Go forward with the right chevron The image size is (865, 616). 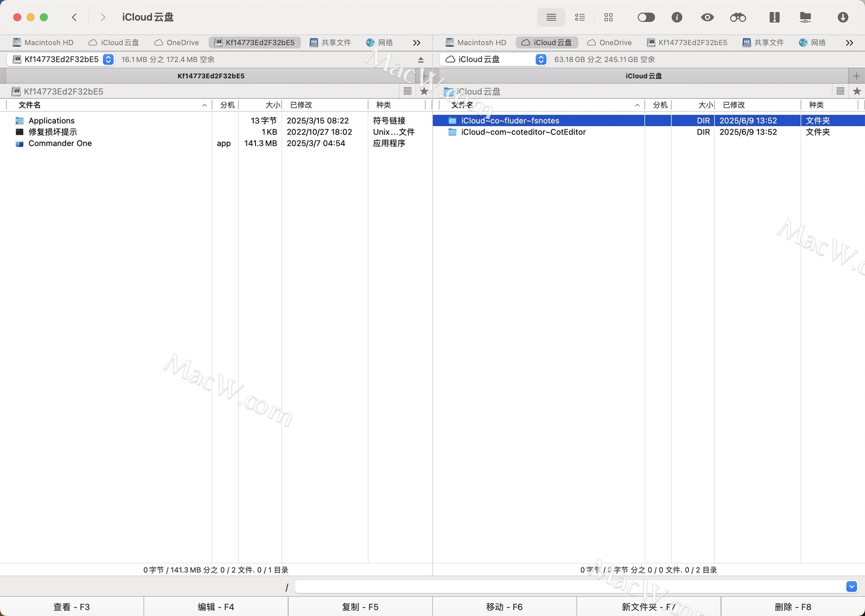pyautogui.click(x=103, y=18)
